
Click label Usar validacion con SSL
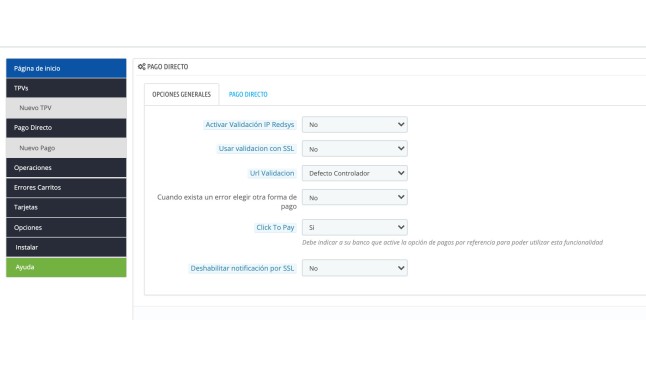tap(256, 149)
